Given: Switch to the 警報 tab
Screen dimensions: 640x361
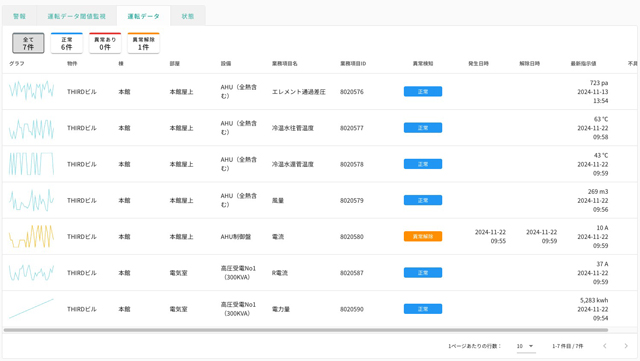Looking at the screenshot, I should tap(19, 16).
